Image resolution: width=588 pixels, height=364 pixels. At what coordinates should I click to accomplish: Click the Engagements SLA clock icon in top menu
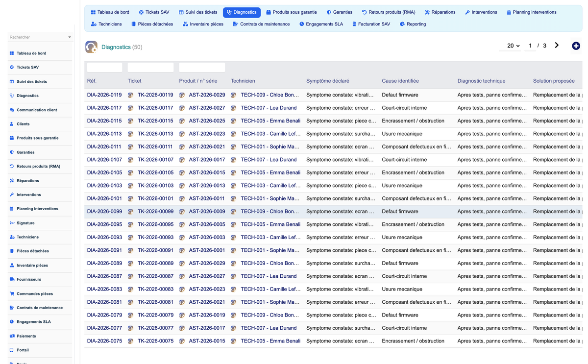302,24
